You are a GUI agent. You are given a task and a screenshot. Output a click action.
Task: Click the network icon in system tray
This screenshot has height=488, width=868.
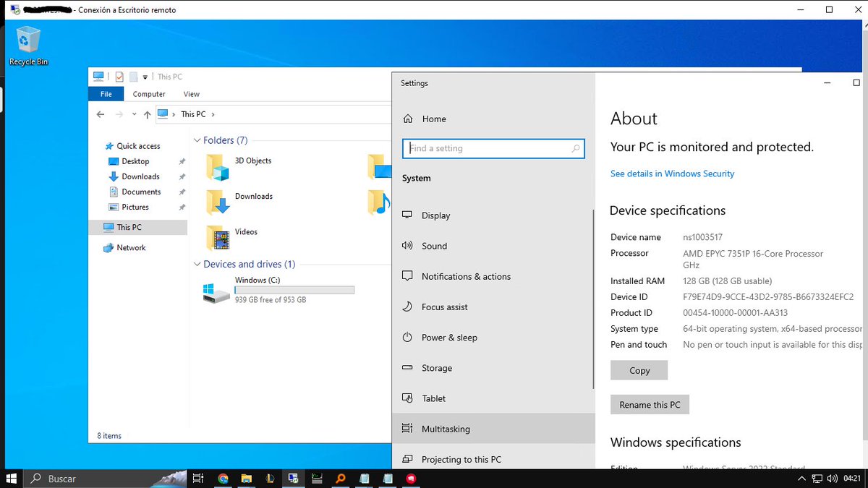pos(817,479)
